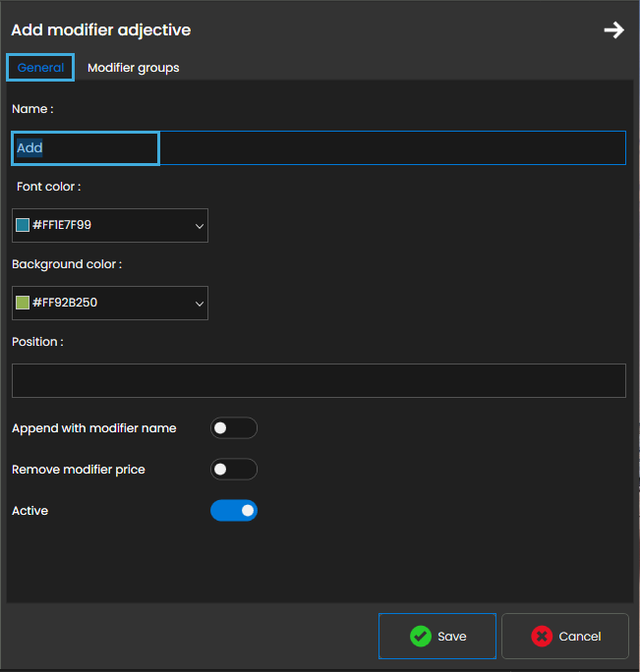The image size is (640, 672).
Task: Click the green background color swatch
Action: click(x=23, y=303)
